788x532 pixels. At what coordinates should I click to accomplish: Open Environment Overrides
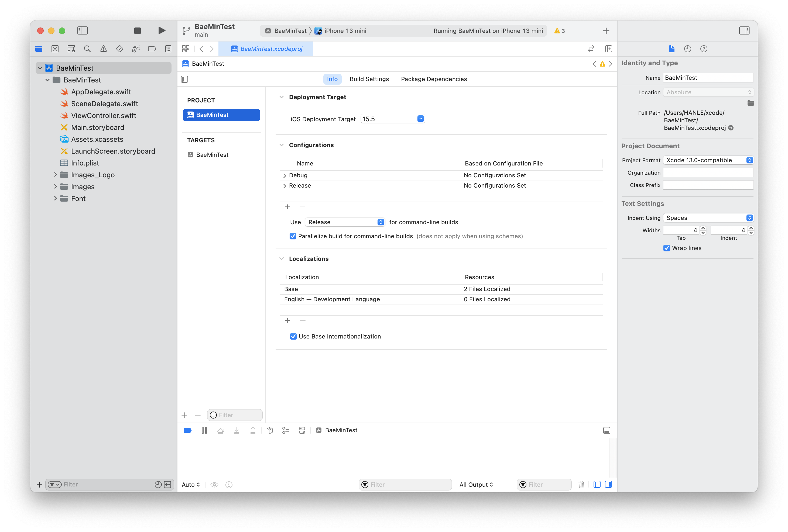(x=302, y=430)
